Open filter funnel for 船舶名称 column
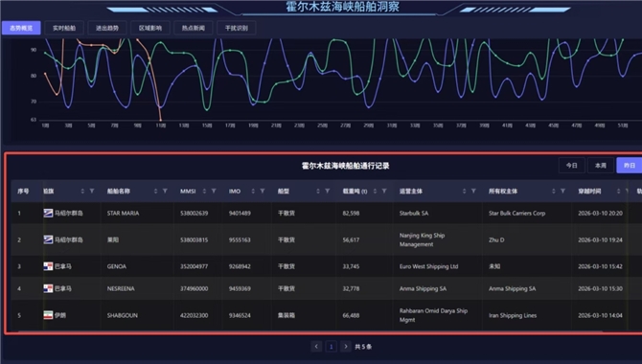The height and width of the screenshot is (364, 642). [x=165, y=192]
